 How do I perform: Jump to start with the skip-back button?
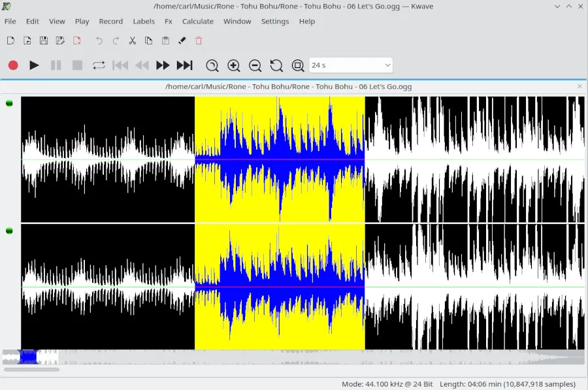(120, 65)
